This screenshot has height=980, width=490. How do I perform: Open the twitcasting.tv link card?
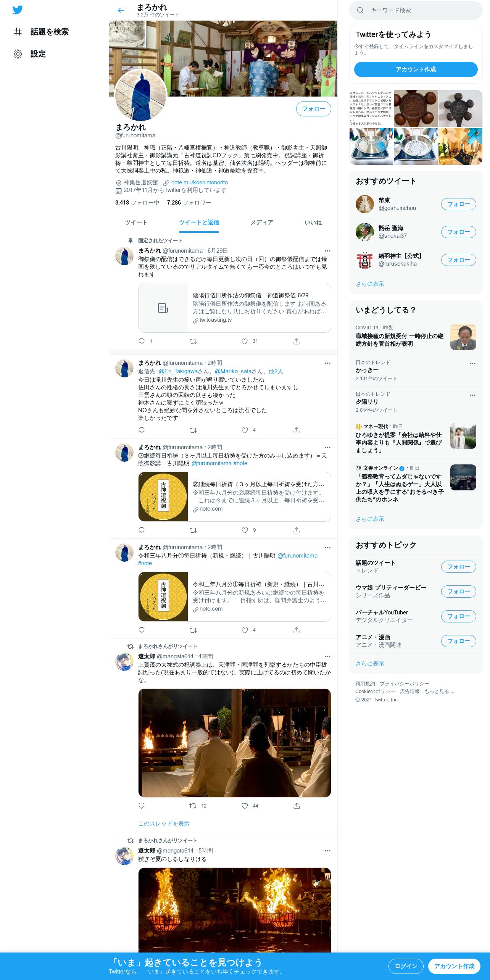234,308
